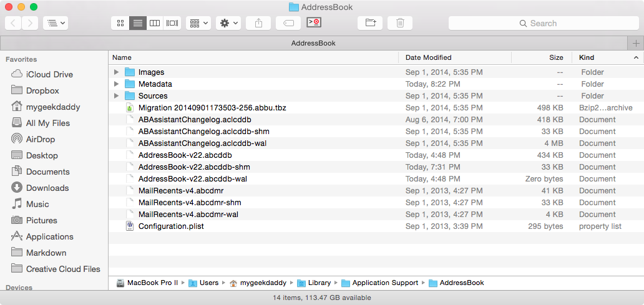644x305 pixels.
Task: Create a new folder with the toolbar button
Action: pyautogui.click(x=370, y=23)
